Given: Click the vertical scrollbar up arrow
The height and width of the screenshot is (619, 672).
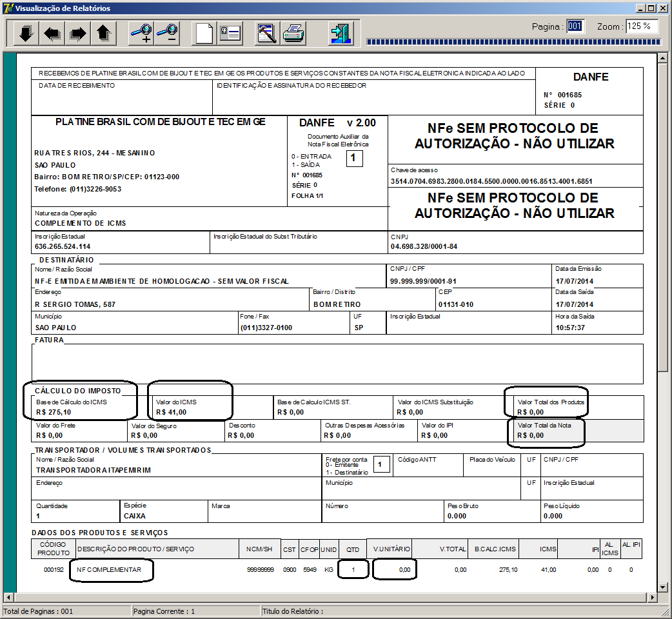Looking at the screenshot, I should 662,58.
